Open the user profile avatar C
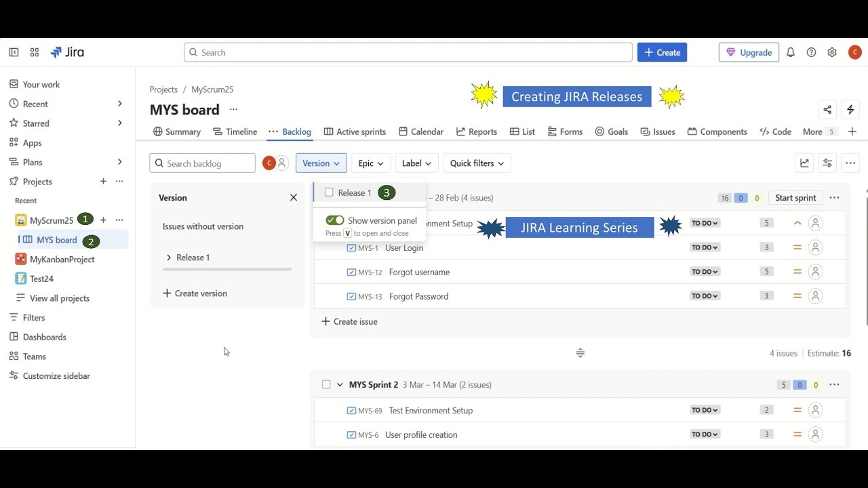Viewport: 868px width, 488px height. point(854,52)
